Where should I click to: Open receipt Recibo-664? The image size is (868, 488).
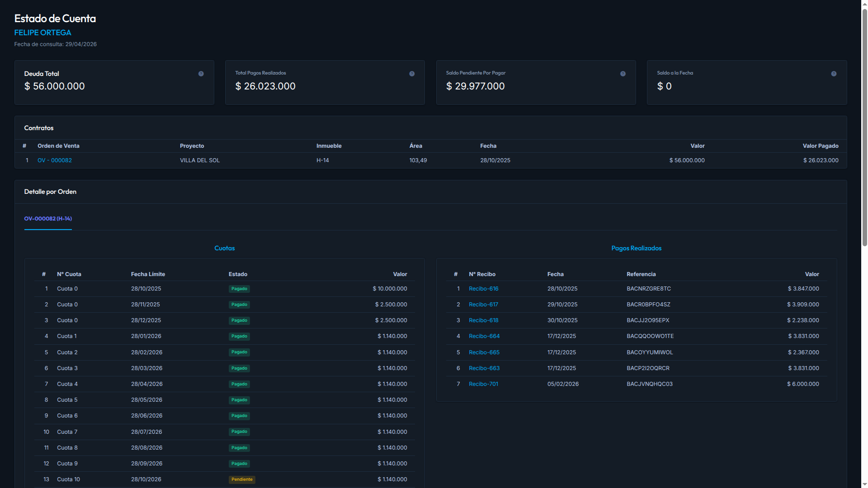484,336
